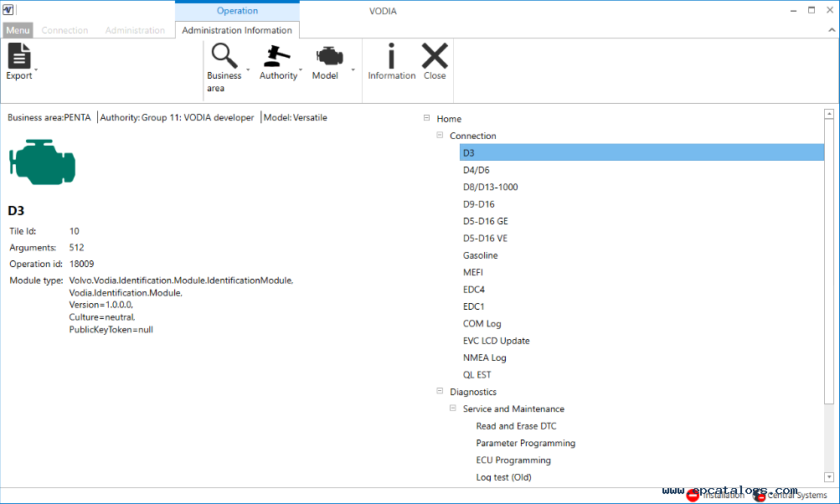Click the Business area magnifier icon
Screen dimensions: 840x504
tap(224, 55)
